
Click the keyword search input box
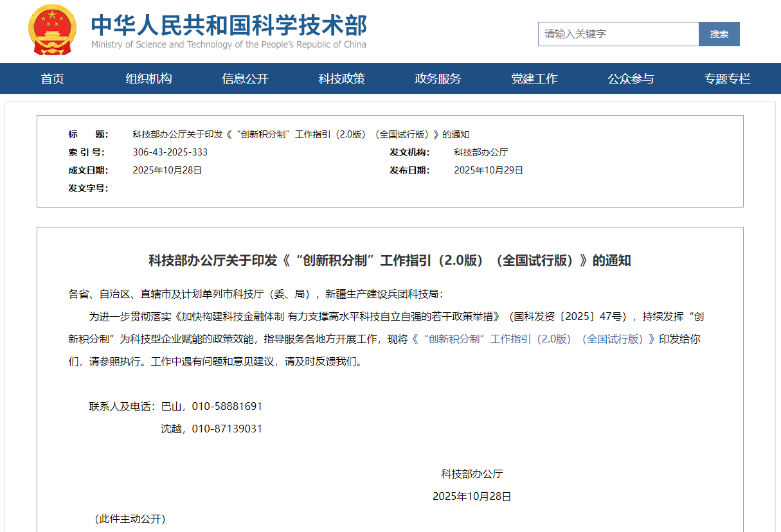click(x=618, y=34)
